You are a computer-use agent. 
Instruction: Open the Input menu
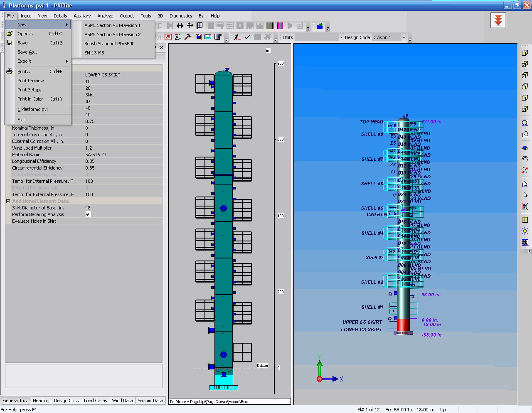(26, 16)
